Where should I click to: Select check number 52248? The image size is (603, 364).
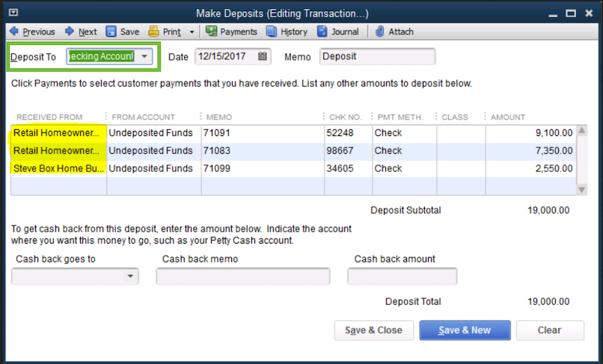[348, 133]
